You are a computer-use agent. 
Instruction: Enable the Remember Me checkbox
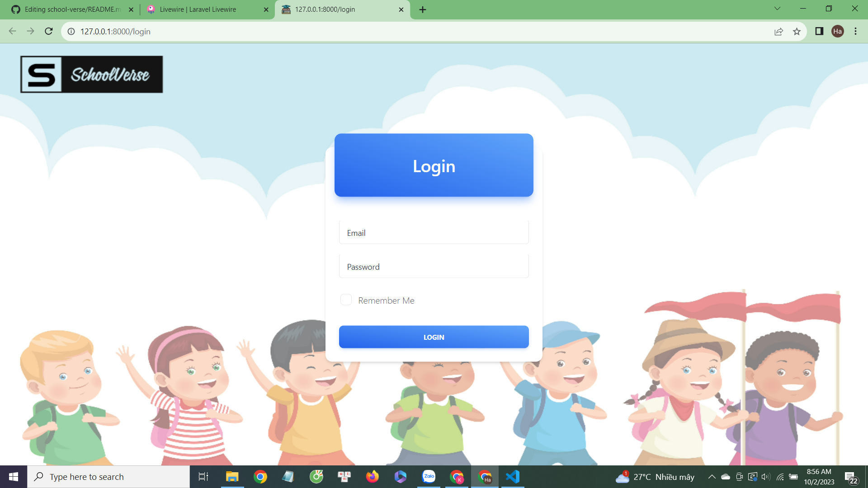click(346, 300)
